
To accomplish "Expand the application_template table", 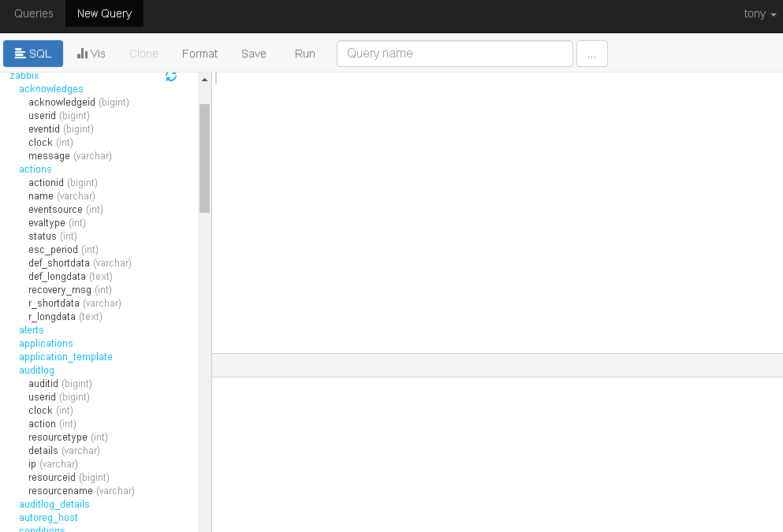I will (x=65, y=357).
